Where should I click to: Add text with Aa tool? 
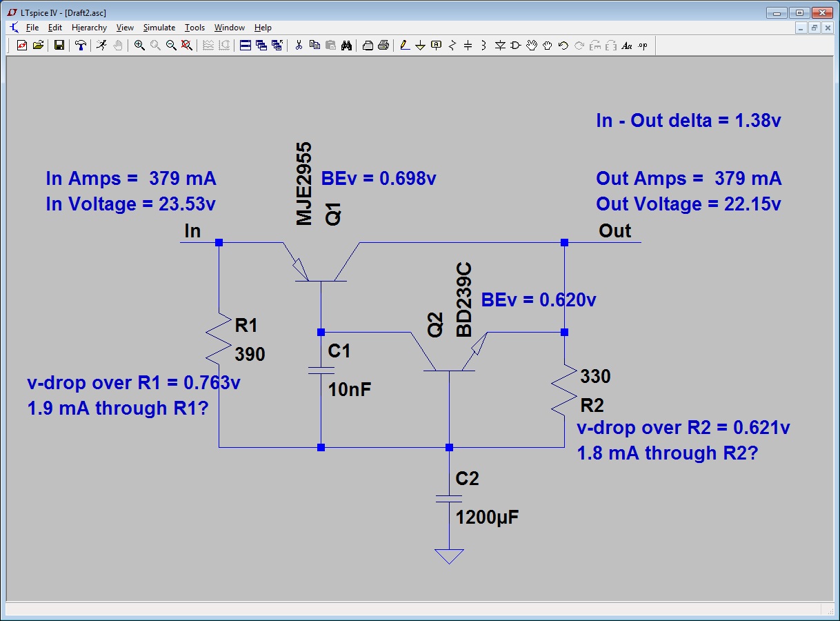pyautogui.click(x=627, y=46)
